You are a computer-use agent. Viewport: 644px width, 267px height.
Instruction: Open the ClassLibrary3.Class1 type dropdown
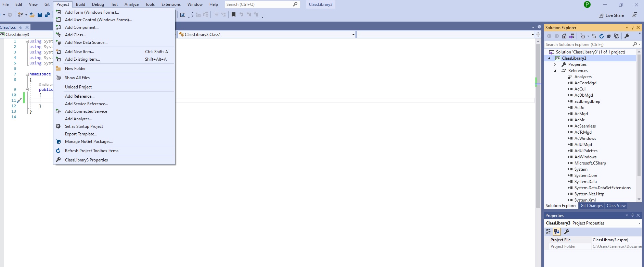pos(353,35)
